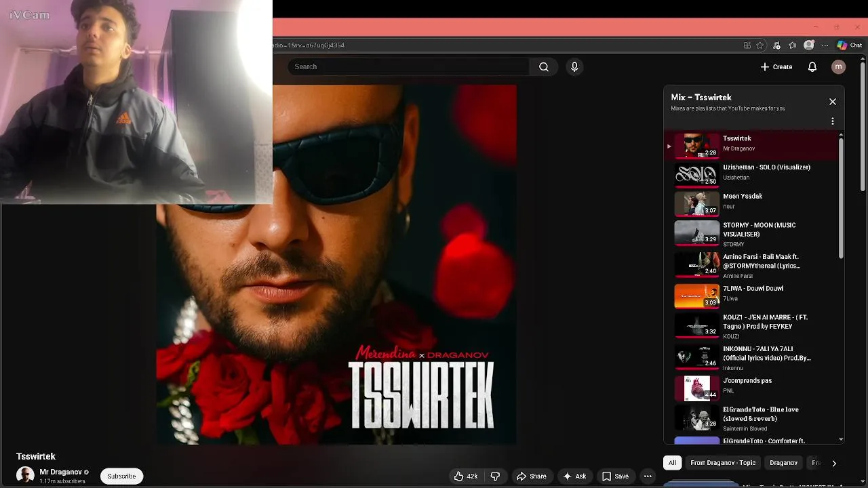
Task: Click the Tsswirtek video title text
Action: (x=36, y=456)
